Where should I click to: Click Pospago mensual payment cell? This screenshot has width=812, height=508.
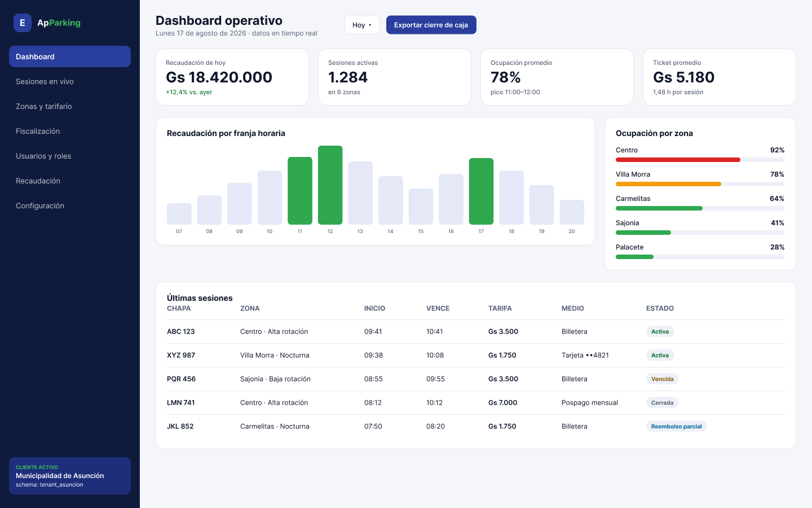click(x=590, y=403)
